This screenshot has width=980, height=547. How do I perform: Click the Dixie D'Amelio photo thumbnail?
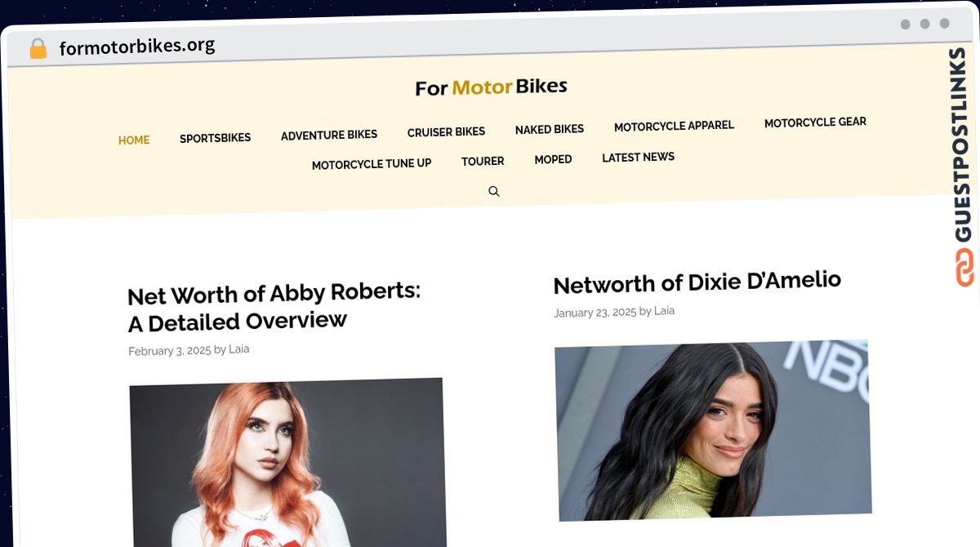click(x=713, y=430)
